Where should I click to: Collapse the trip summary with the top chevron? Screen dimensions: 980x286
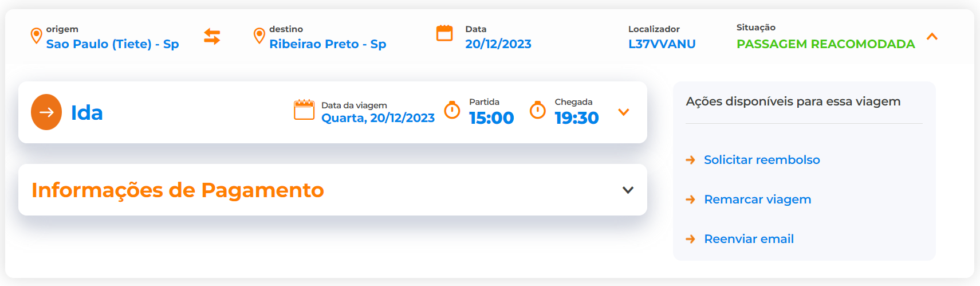coord(932,37)
